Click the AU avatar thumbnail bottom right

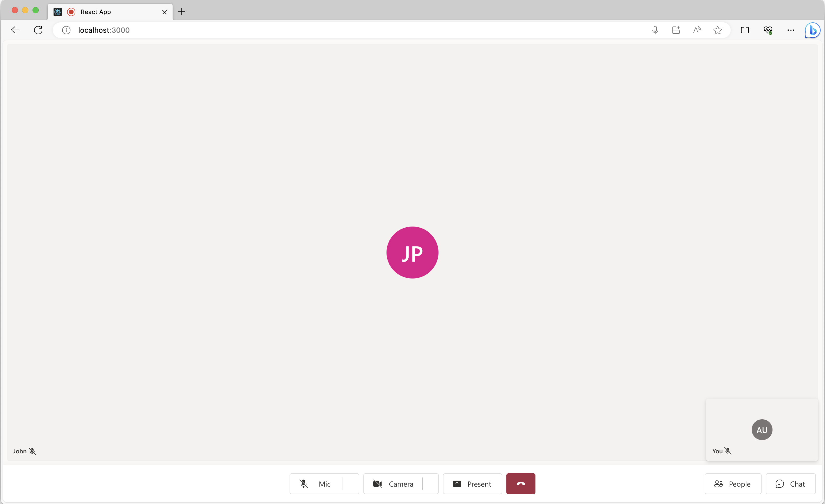click(x=762, y=429)
